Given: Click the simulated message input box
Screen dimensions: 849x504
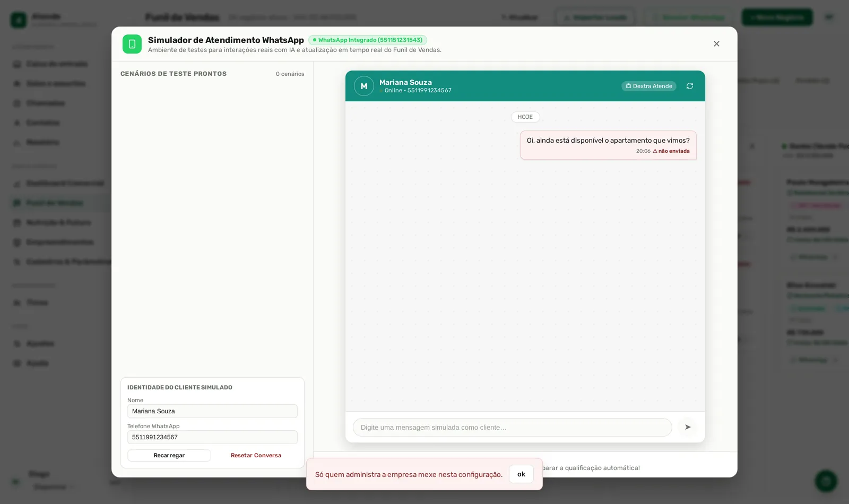Looking at the screenshot, I should tap(513, 427).
